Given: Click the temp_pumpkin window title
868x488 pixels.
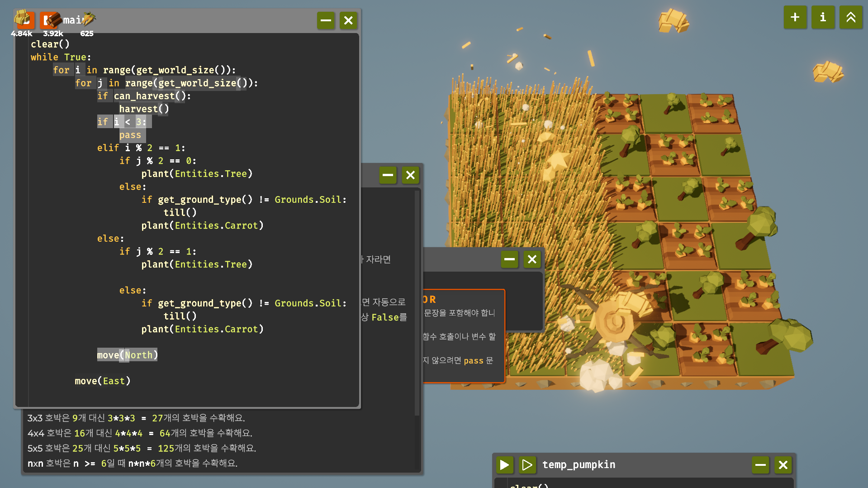Looking at the screenshot, I should (579, 464).
